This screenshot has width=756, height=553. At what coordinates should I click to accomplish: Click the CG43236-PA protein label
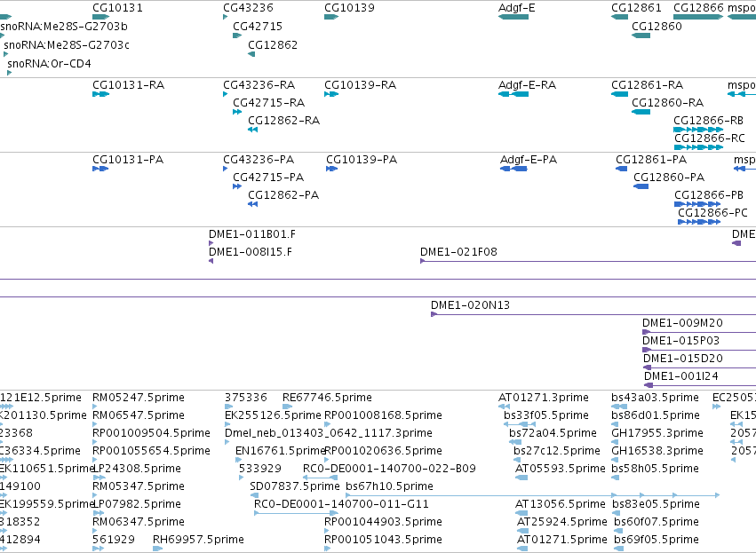(259, 160)
